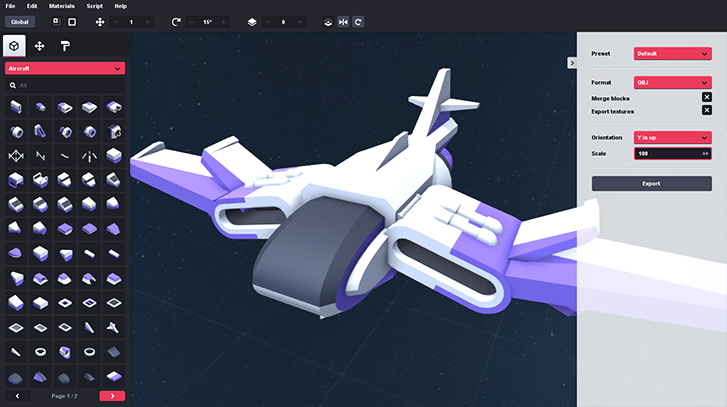Image resolution: width=727 pixels, height=407 pixels.
Task: Click the four-arrow move step icon
Action: (99, 21)
